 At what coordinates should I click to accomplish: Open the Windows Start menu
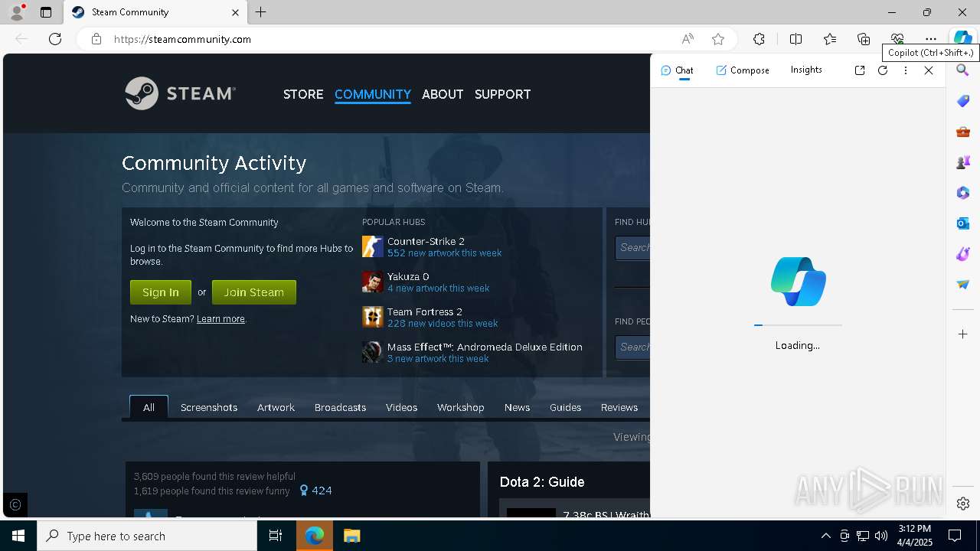(18, 536)
